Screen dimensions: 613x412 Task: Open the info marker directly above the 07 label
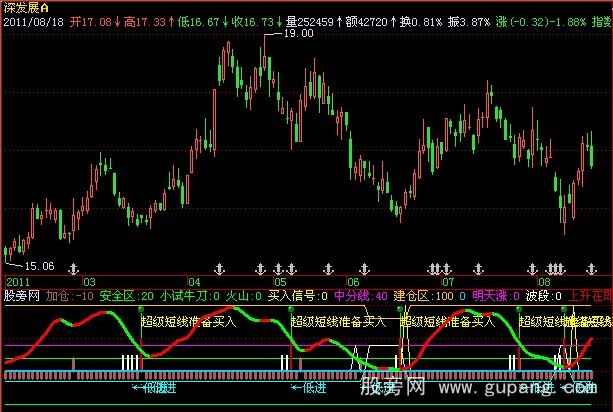446,269
